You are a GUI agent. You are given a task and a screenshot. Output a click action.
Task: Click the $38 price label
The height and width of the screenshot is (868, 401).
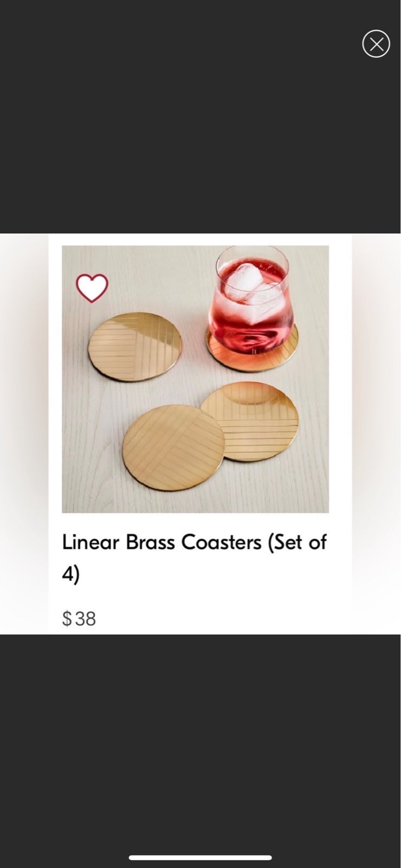point(79,618)
